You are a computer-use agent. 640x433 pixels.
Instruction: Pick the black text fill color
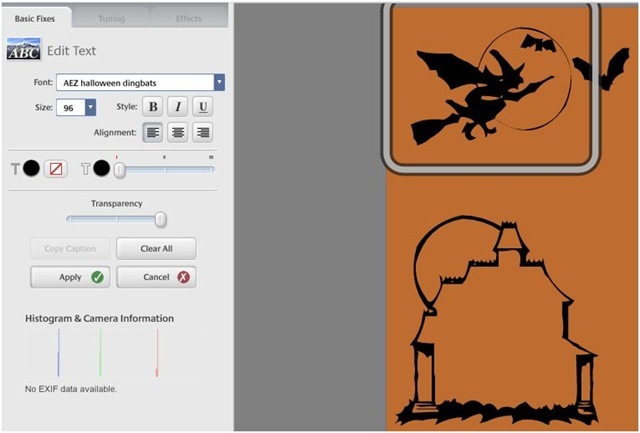point(32,169)
